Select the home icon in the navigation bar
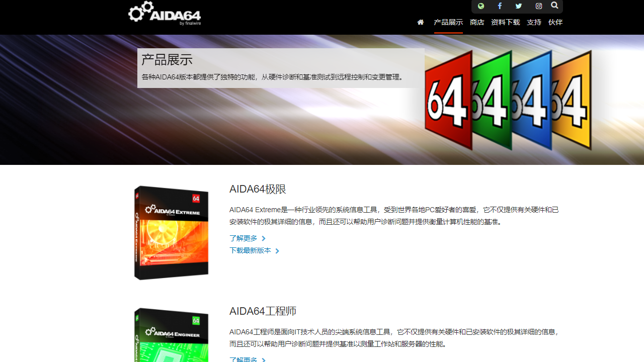 (420, 22)
